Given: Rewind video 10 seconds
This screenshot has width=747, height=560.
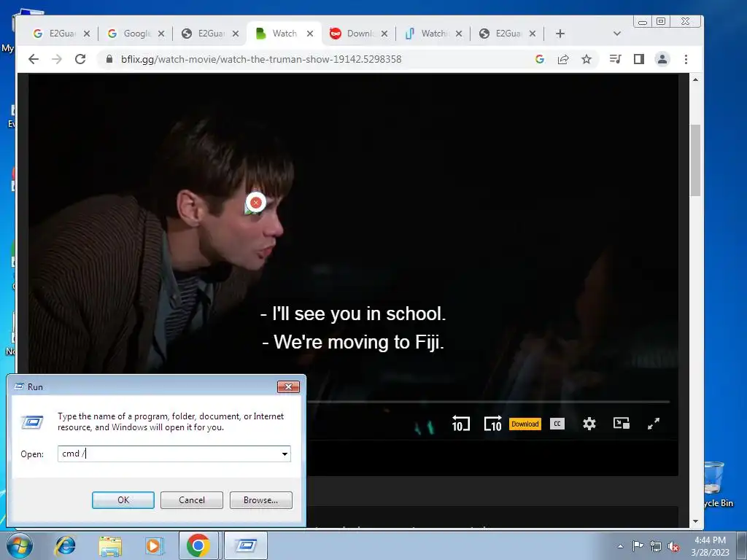Looking at the screenshot, I should 461,424.
